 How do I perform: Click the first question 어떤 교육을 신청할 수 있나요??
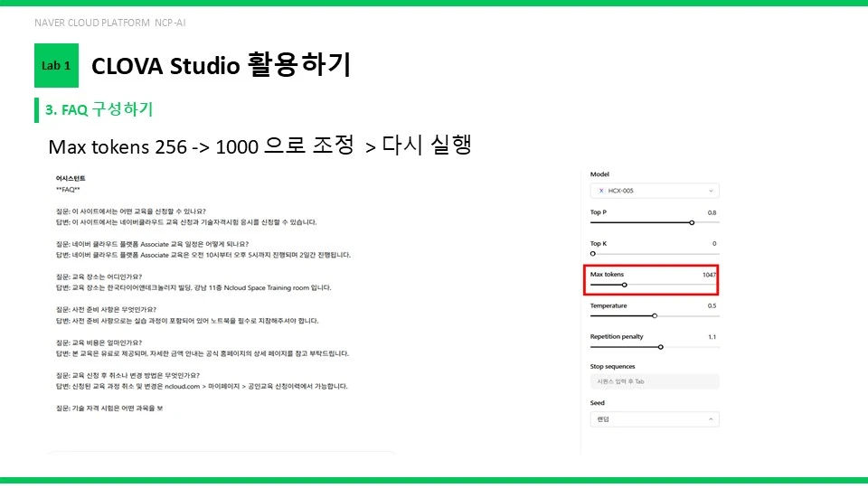[x=130, y=211]
